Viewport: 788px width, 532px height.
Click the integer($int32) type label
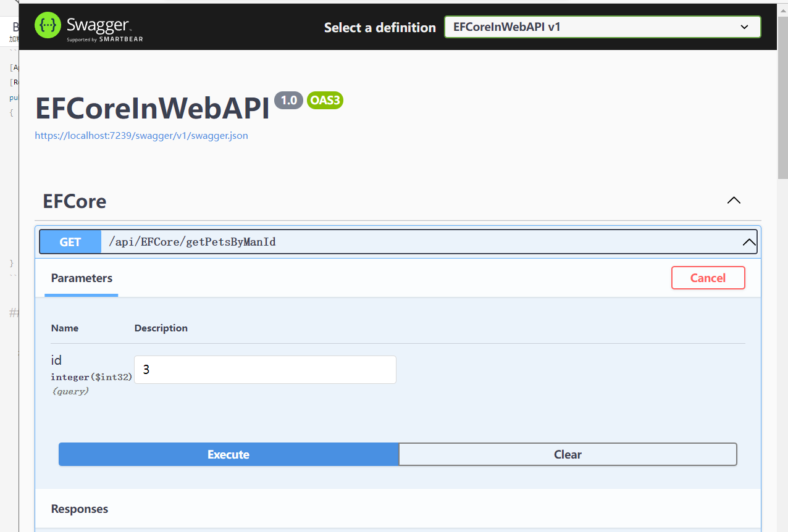91,377
